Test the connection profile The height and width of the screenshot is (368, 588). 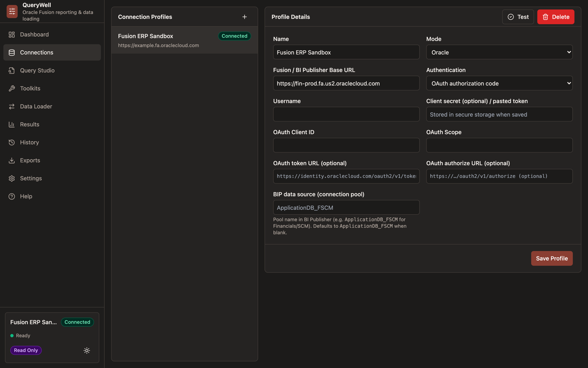pyautogui.click(x=518, y=17)
